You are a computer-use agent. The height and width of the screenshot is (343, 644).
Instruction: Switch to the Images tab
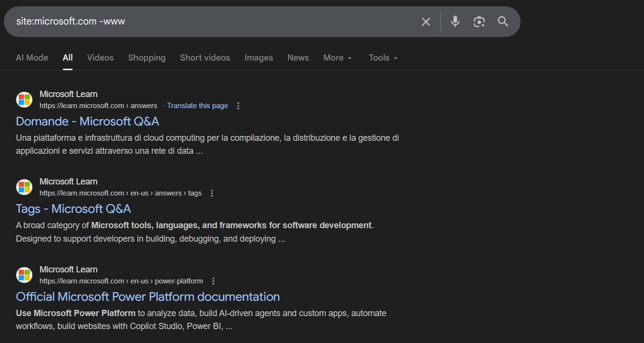pyautogui.click(x=258, y=58)
